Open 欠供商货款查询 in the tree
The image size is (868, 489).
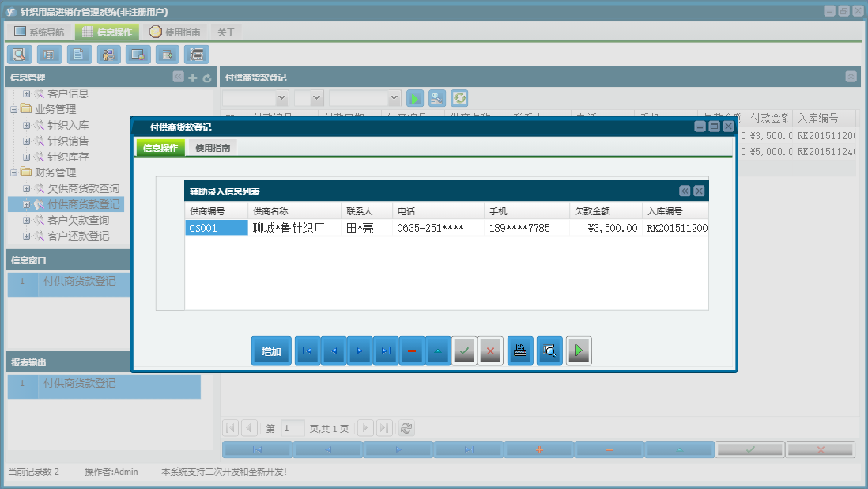pos(83,188)
